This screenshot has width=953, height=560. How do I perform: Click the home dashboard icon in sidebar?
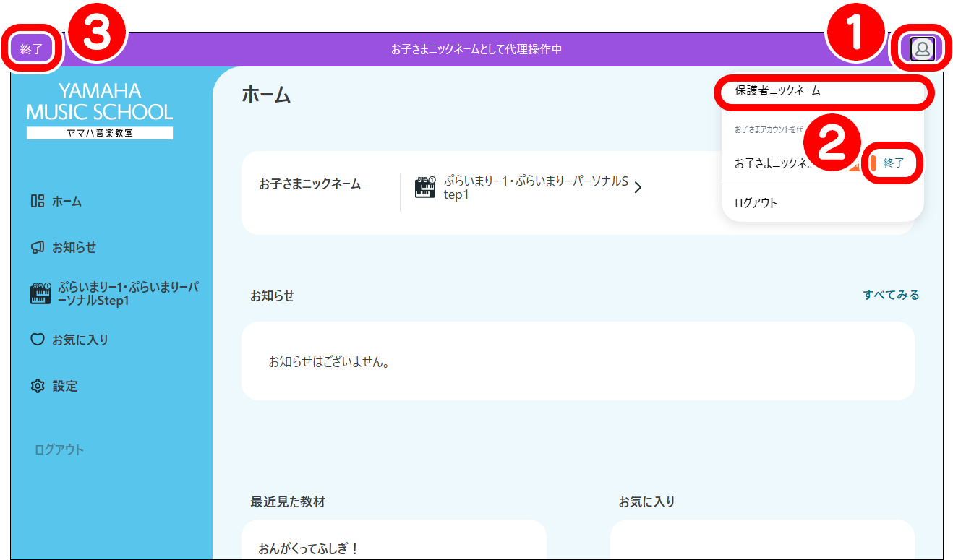click(38, 202)
